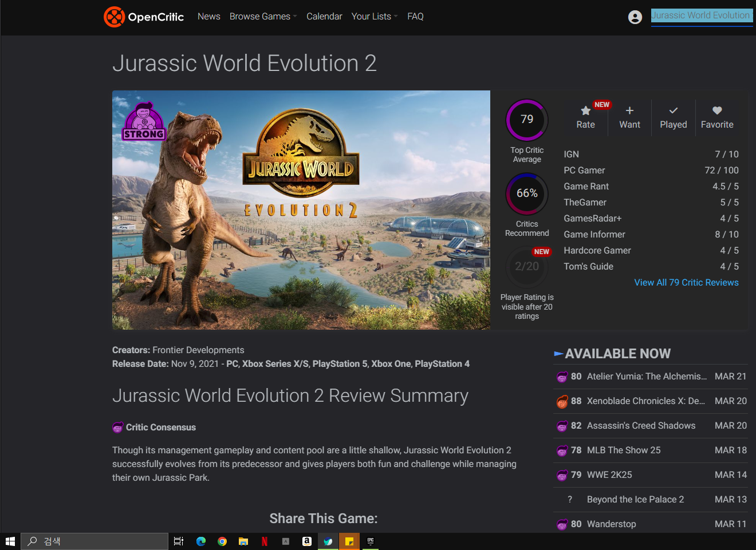Click the Wanderstop rating face icon
The width and height of the screenshot is (756, 550).
pos(562,524)
